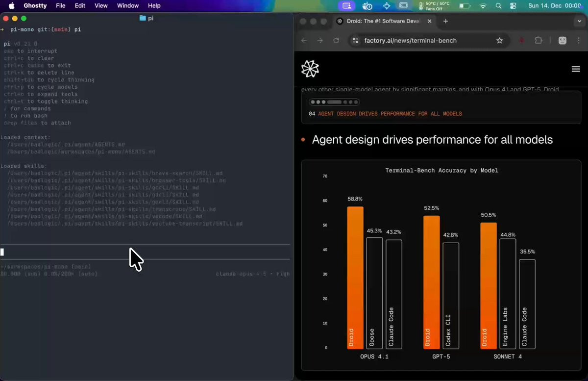Expand the tab search dropdown in Chrome
This screenshot has height=381, width=588.
[x=580, y=22]
